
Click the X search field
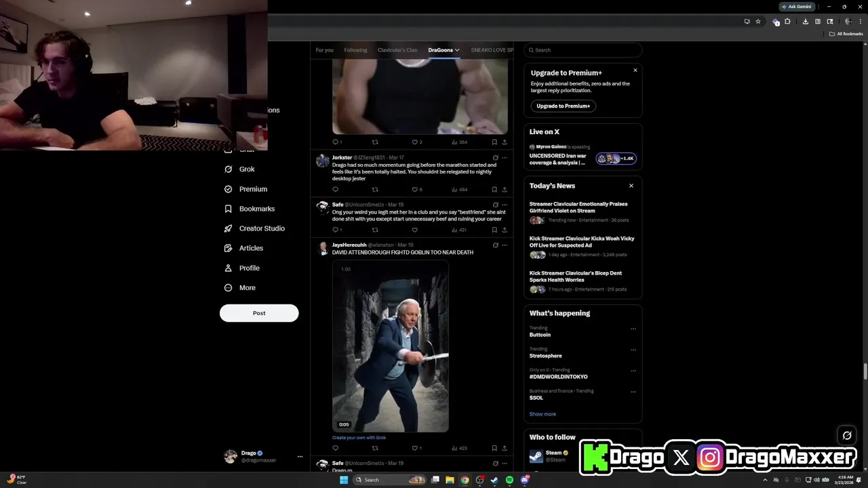tap(583, 50)
